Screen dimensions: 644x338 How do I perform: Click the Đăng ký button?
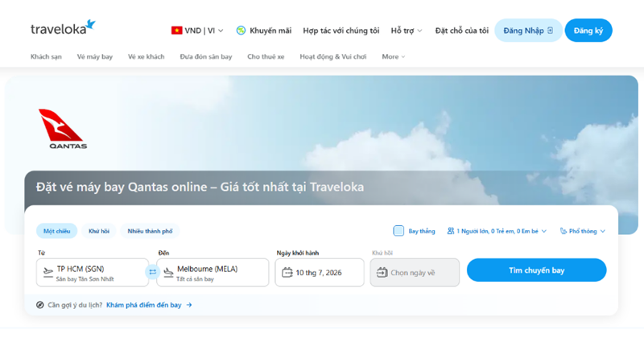click(588, 31)
